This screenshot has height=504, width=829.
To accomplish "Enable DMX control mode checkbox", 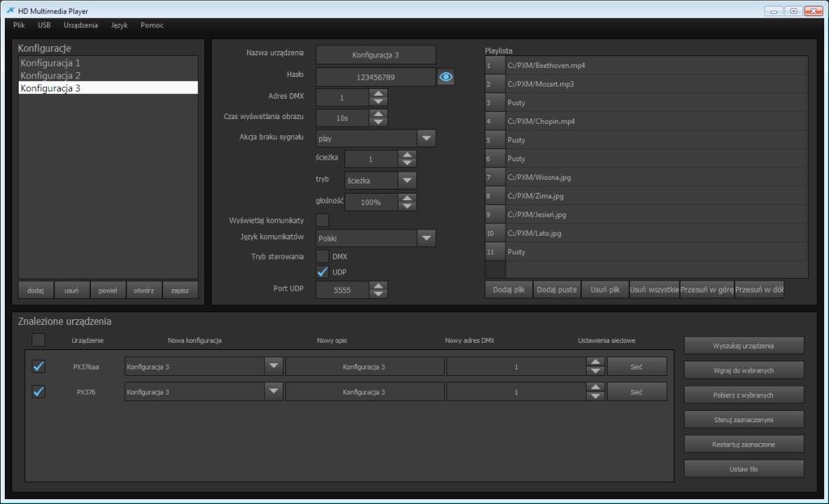I will point(322,257).
